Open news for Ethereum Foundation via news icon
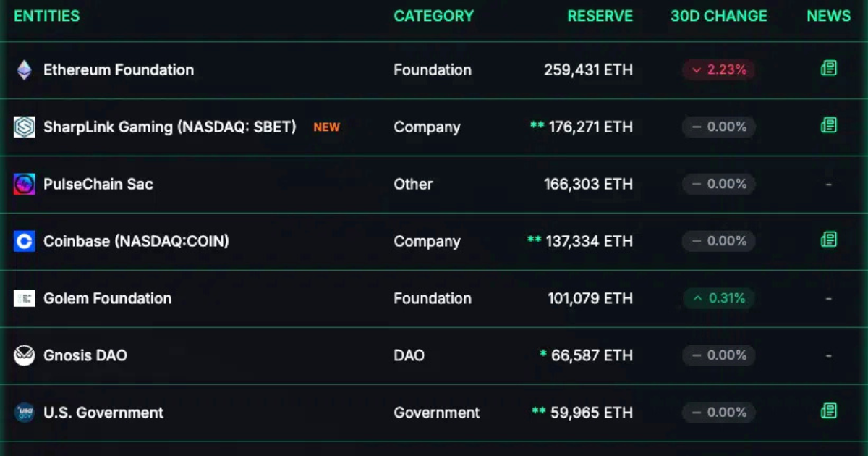The height and width of the screenshot is (456, 868). [x=829, y=69]
